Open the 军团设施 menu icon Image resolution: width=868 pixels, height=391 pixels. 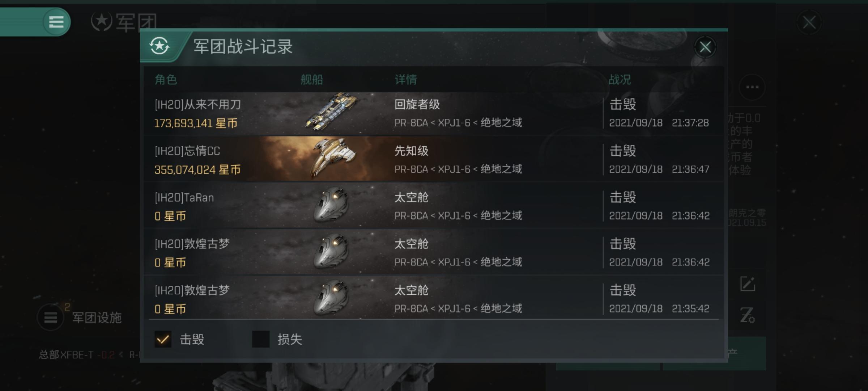(x=51, y=318)
